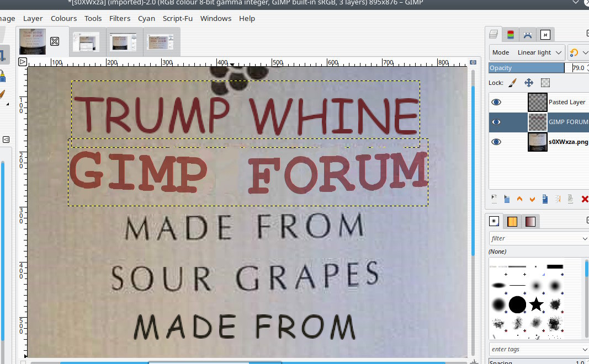Image resolution: width=589 pixels, height=364 pixels.
Task: Select the s0XWxza.png layer name
Action: point(569,142)
